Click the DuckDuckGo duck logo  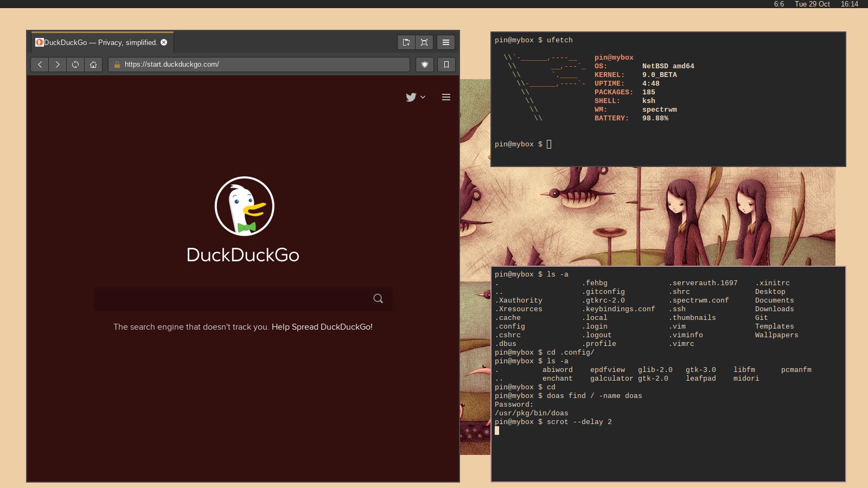(245, 206)
